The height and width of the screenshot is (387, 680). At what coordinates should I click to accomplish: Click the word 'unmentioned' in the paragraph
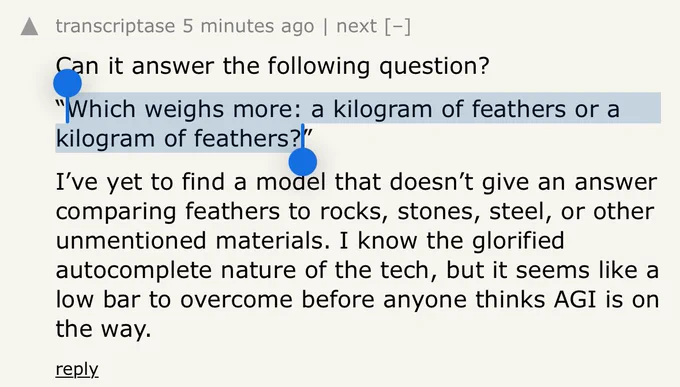pyautogui.click(x=131, y=241)
